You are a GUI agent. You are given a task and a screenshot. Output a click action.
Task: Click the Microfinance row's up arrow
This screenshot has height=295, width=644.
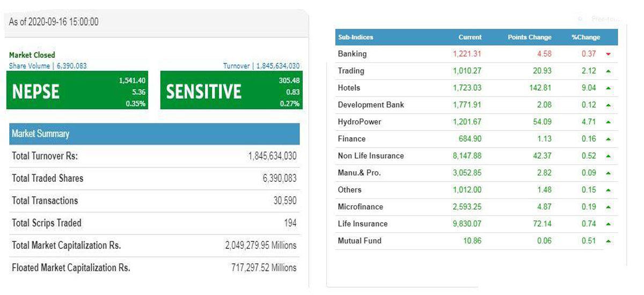click(x=608, y=207)
